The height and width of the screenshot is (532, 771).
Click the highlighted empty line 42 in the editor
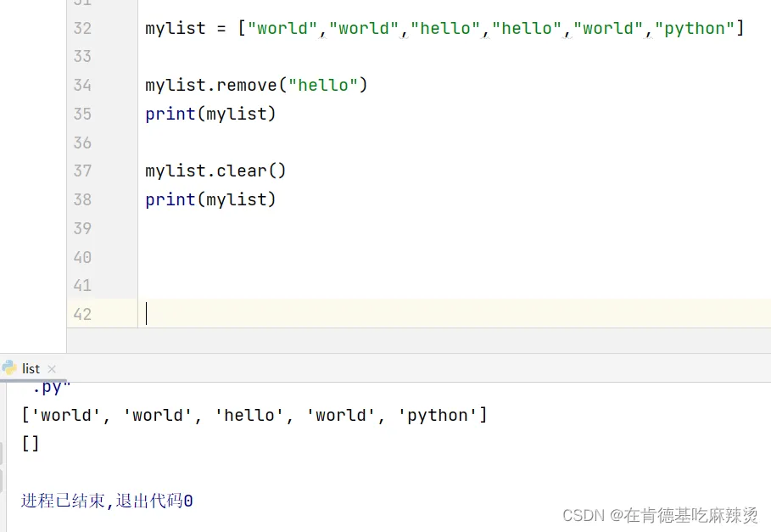[424, 313]
